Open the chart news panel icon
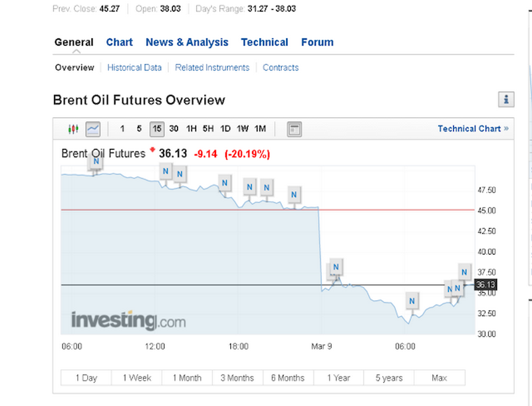 point(295,129)
